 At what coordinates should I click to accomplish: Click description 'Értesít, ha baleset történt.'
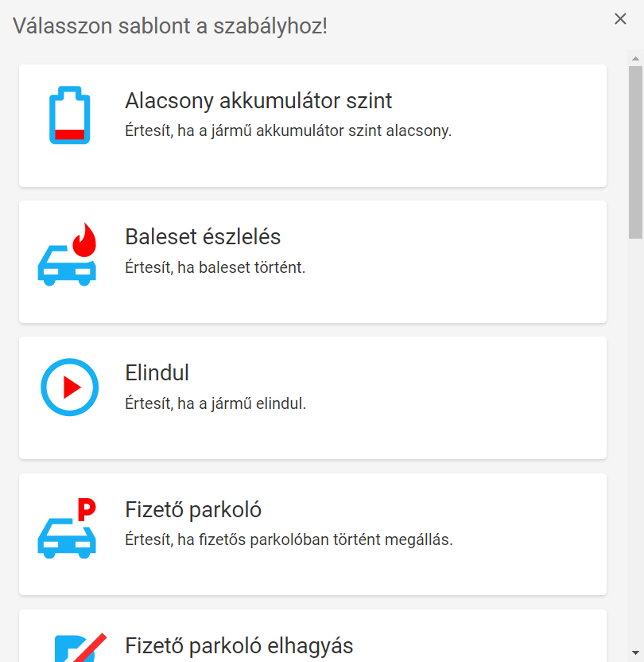click(x=215, y=267)
